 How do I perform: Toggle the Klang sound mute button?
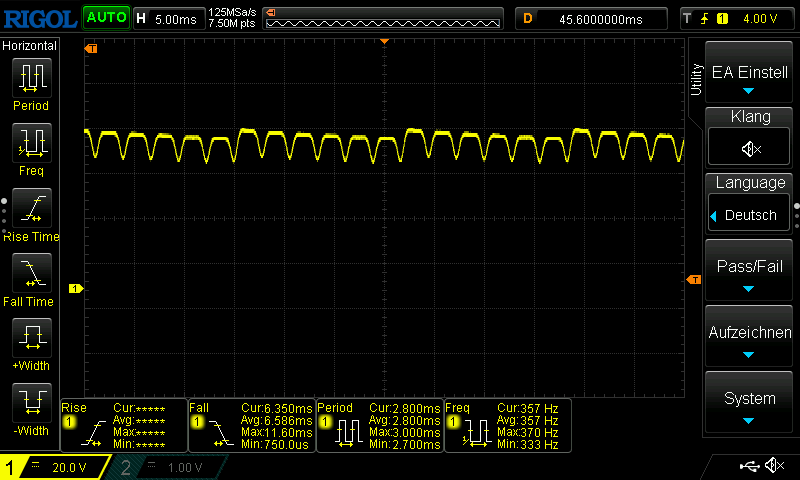click(x=749, y=148)
